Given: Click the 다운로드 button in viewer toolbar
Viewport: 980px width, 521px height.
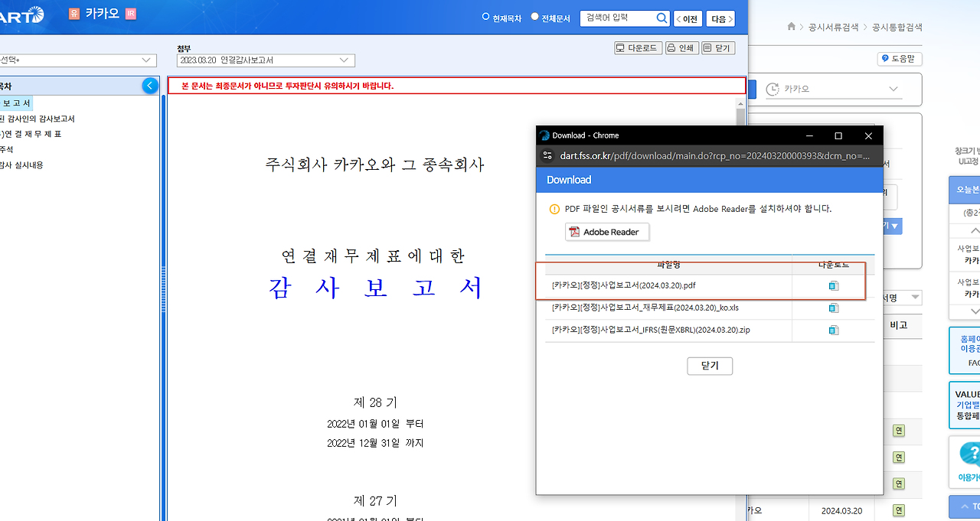Looking at the screenshot, I should pos(638,48).
